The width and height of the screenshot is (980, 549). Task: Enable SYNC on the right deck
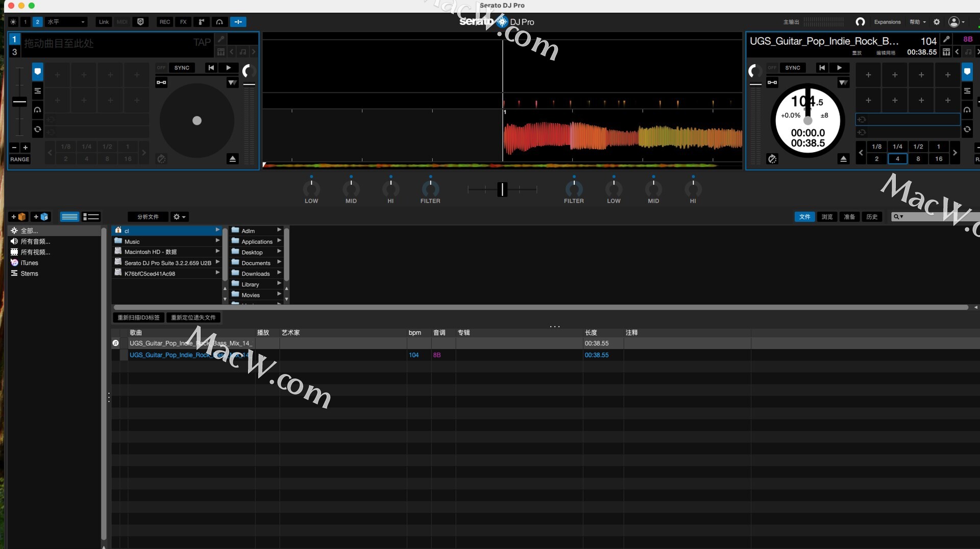tap(793, 68)
